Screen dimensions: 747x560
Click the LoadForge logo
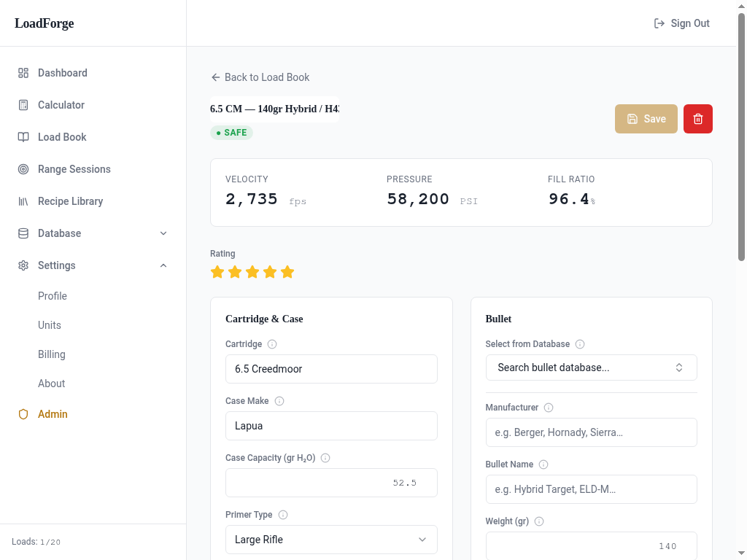point(44,23)
